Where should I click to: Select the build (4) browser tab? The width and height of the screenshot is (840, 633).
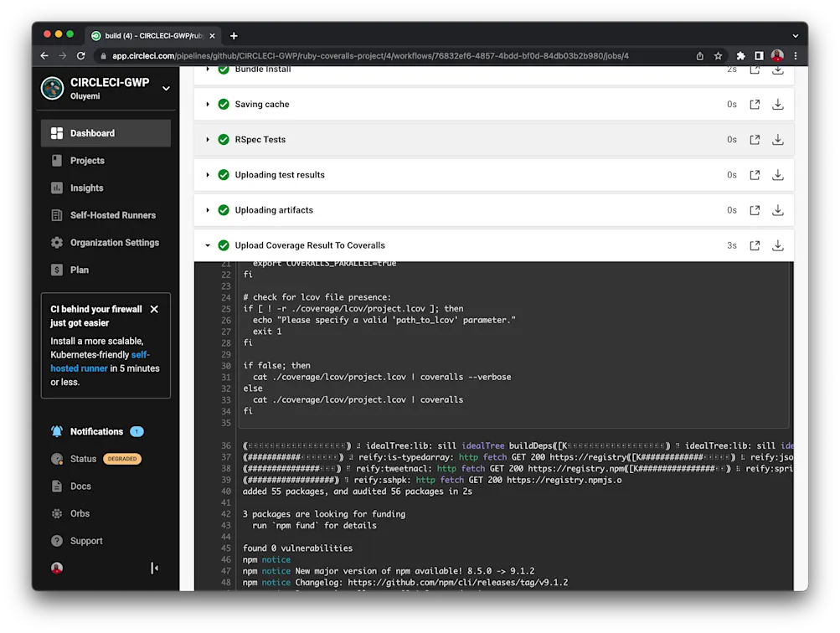pyautogui.click(x=152, y=36)
